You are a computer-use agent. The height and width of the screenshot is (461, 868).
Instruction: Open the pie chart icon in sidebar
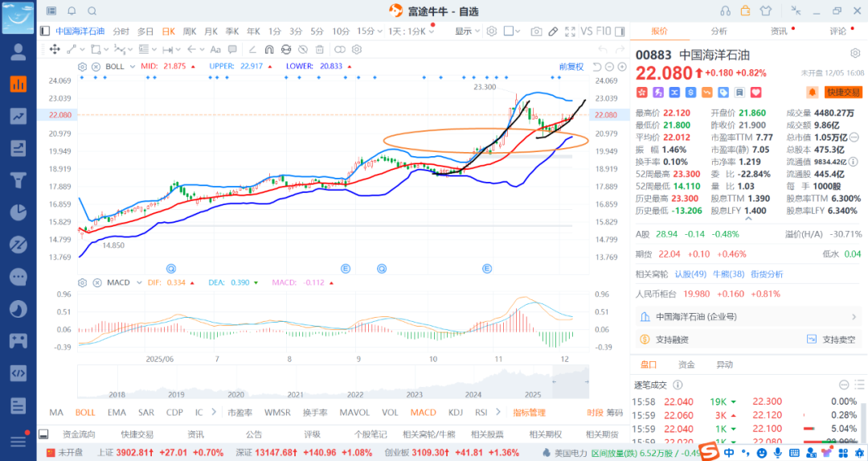18,212
